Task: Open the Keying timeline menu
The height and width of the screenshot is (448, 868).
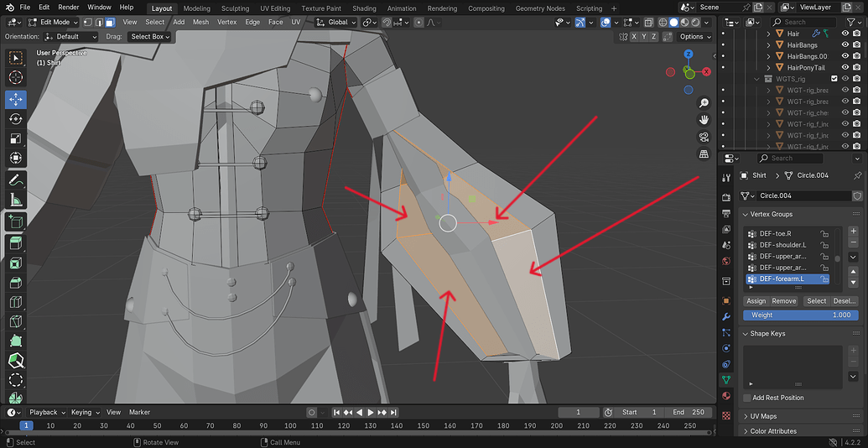Action: click(x=86, y=413)
